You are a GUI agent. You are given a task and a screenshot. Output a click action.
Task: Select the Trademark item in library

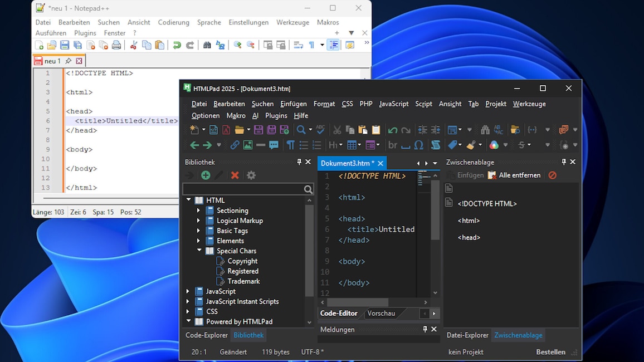click(243, 281)
